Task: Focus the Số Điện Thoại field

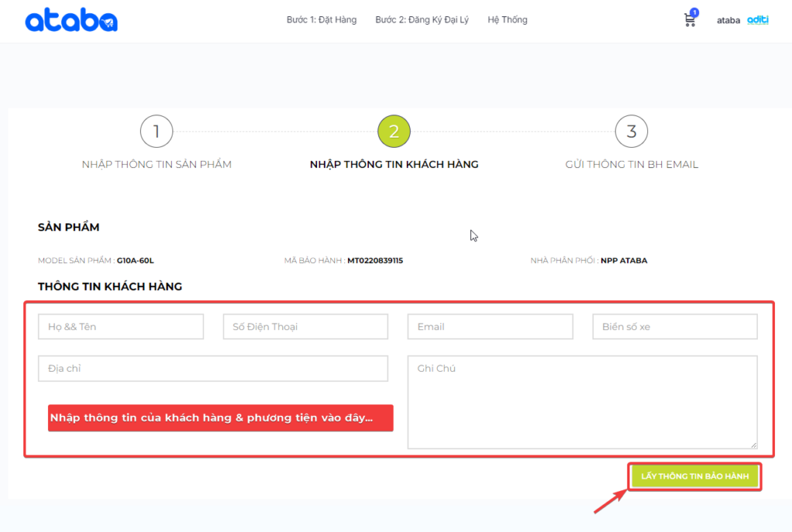Action: pos(306,326)
